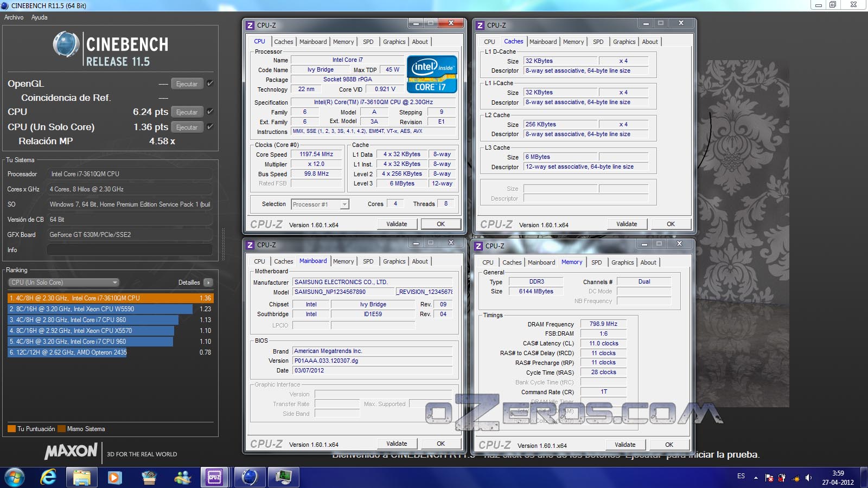868x488 pixels.
Task: Click OK in the Memory window
Action: [669, 445]
